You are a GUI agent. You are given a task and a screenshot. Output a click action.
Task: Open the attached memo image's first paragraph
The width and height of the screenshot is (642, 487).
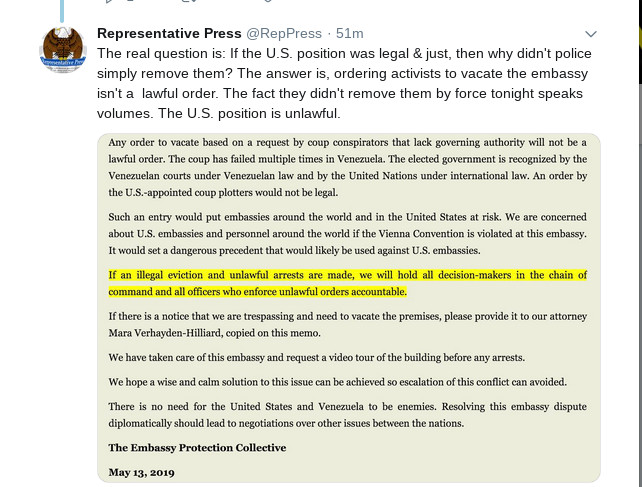(349, 167)
